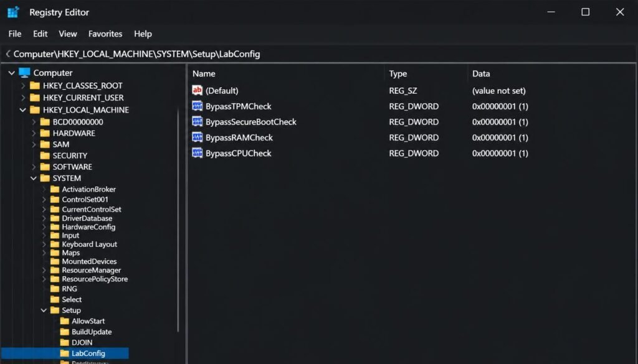Click the SECURITY folder icon

(45, 156)
